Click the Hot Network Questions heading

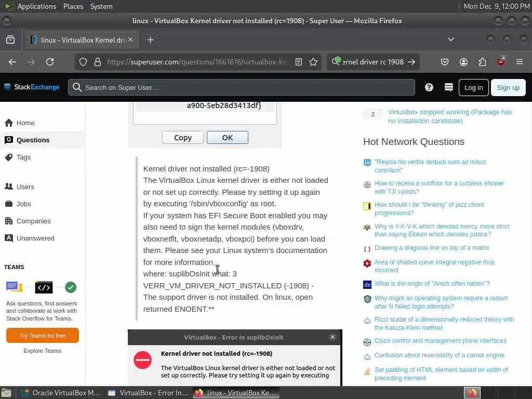pyautogui.click(x=414, y=141)
